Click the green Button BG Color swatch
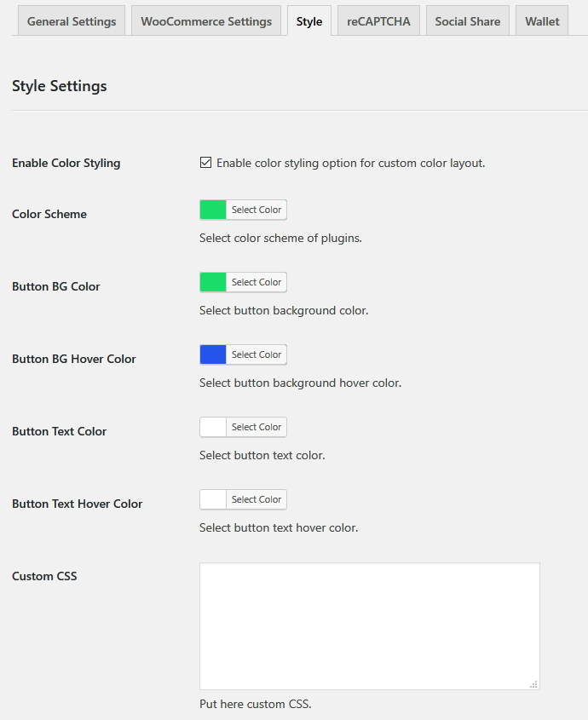 tap(212, 281)
